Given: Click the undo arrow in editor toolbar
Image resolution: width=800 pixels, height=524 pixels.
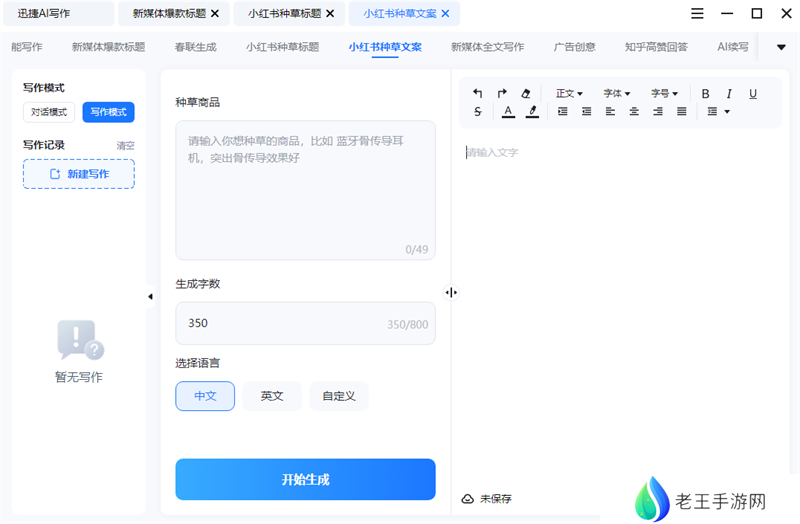Looking at the screenshot, I should (x=477, y=93).
